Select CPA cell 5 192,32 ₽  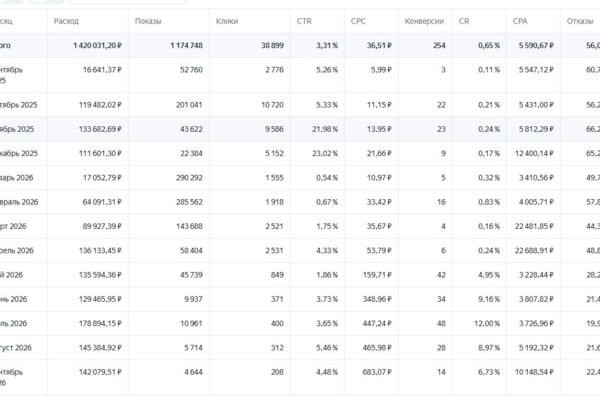click(536, 348)
